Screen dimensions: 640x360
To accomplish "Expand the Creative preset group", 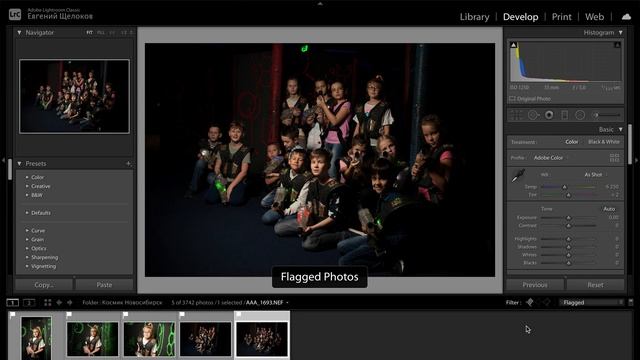I will click(x=27, y=186).
